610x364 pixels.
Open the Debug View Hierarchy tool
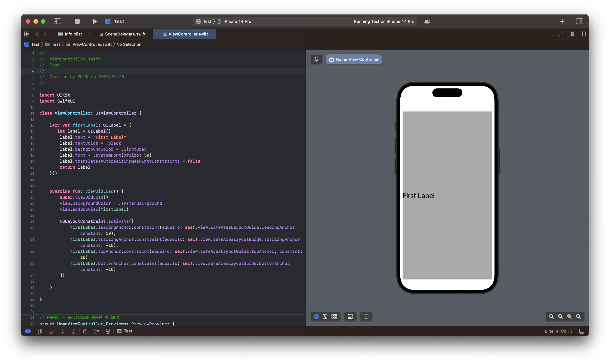pos(85,331)
